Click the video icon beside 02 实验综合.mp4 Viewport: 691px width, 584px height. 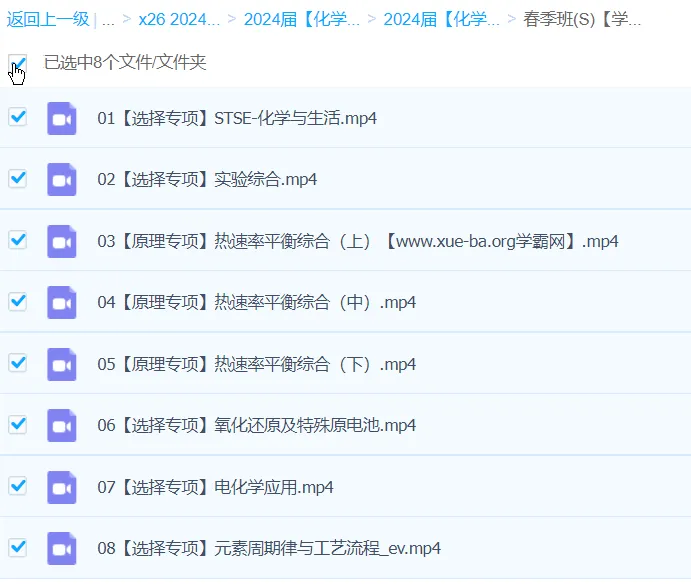[62, 180]
